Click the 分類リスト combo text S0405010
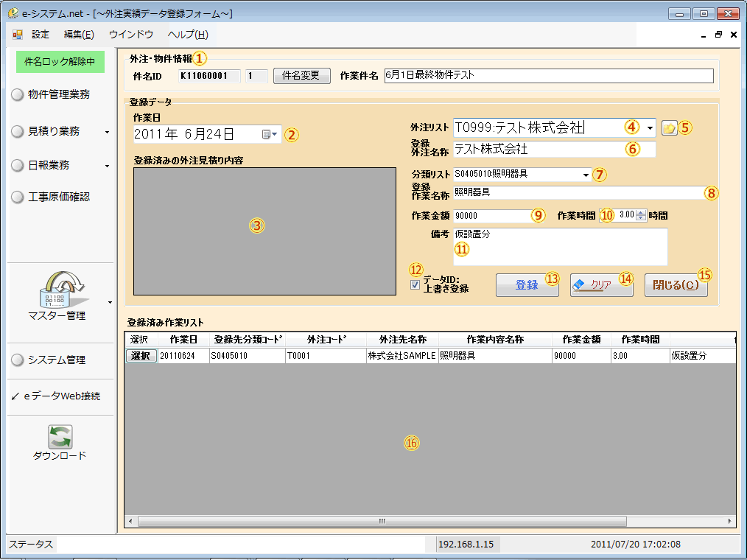This screenshot has width=747, height=560. click(x=491, y=175)
